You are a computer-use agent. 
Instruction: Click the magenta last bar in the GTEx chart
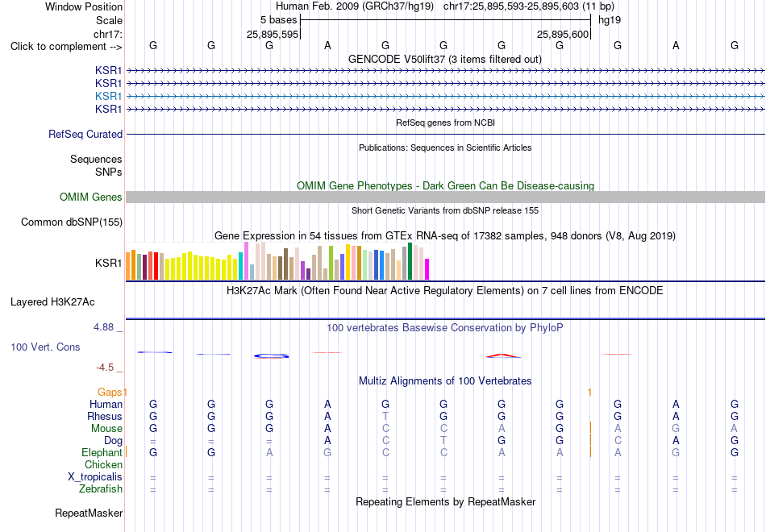(x=427, y=269)
